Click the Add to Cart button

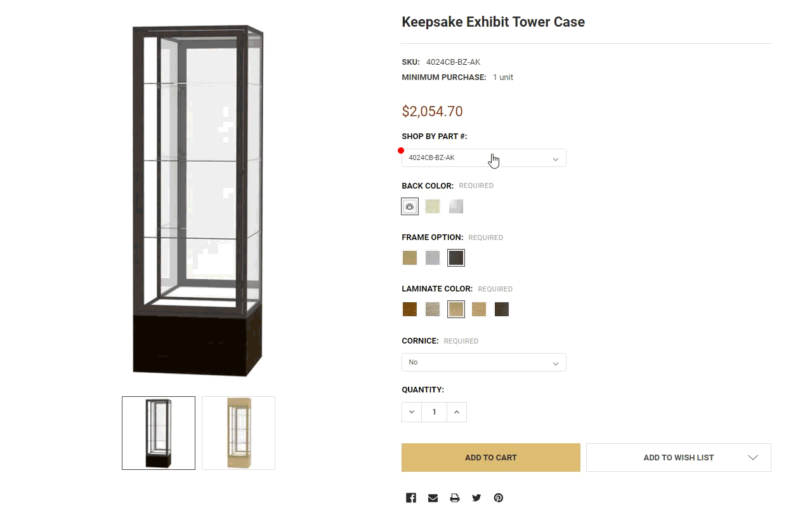click(490, 458)
